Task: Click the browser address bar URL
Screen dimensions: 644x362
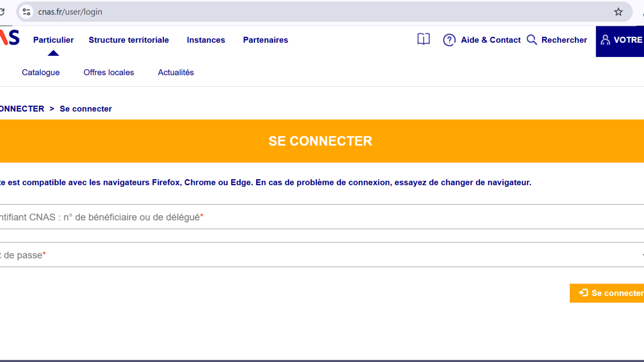Action: tap(70, 12)
